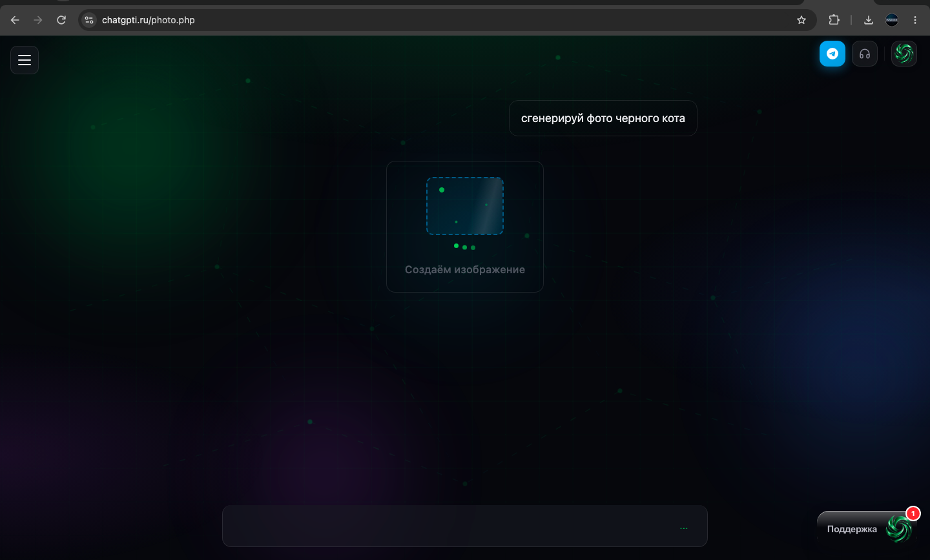Select message 'сгенерируй фото черного кота'
The image size is (930, 560).
pyautogui.click(x=603, y=118)
